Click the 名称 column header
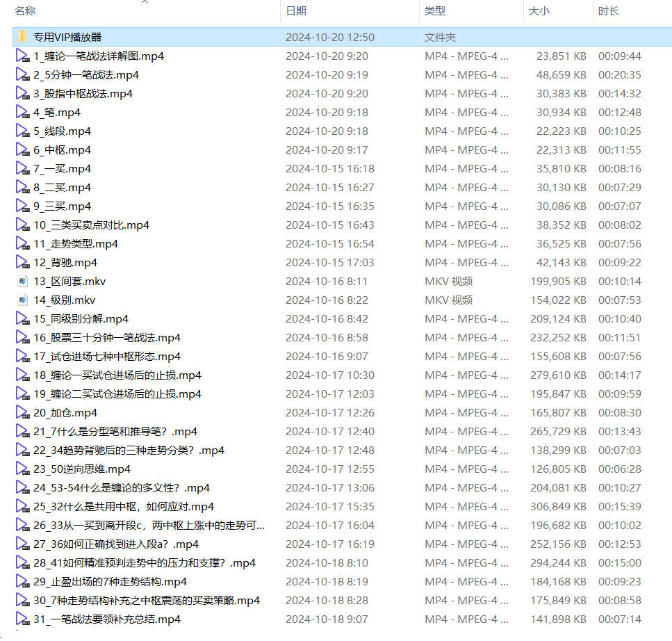This screenshot has height=641, width=672. click(25, 10)
